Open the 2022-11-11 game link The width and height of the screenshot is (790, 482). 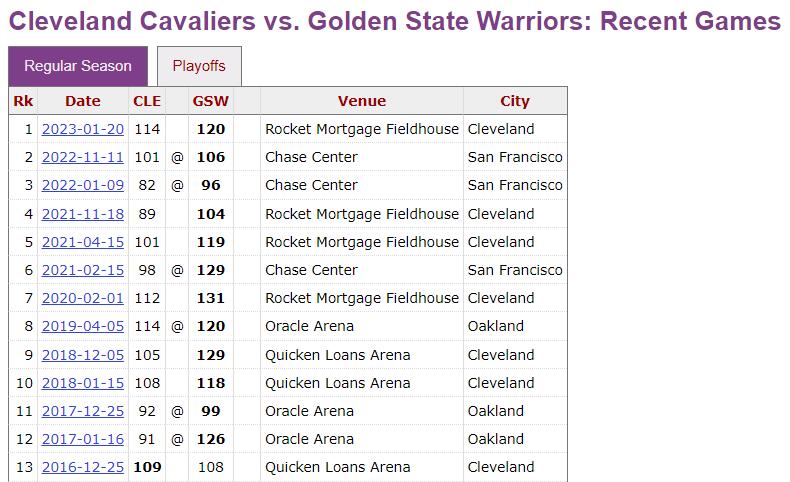tap(83, 157)
